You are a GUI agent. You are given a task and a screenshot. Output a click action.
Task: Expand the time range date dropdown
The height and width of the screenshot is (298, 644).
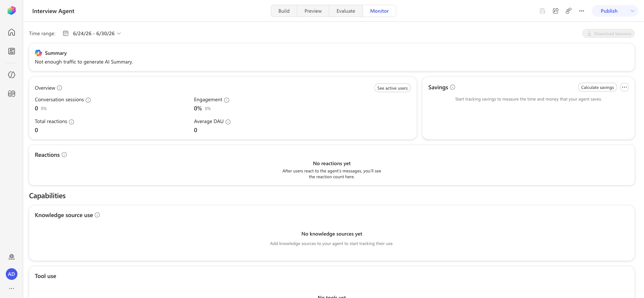pos(119,33)
